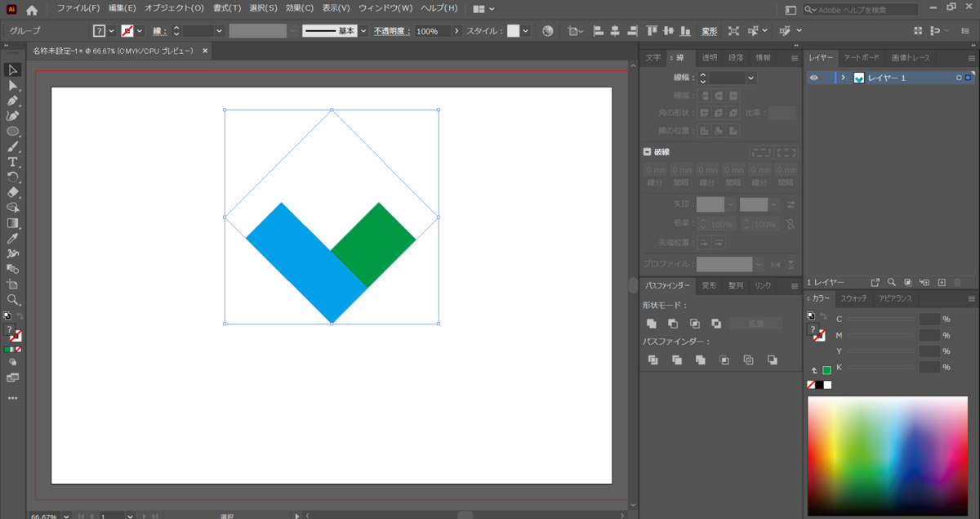
Task: Switch to the スウォッチ tab
Action: pos(853,298)
